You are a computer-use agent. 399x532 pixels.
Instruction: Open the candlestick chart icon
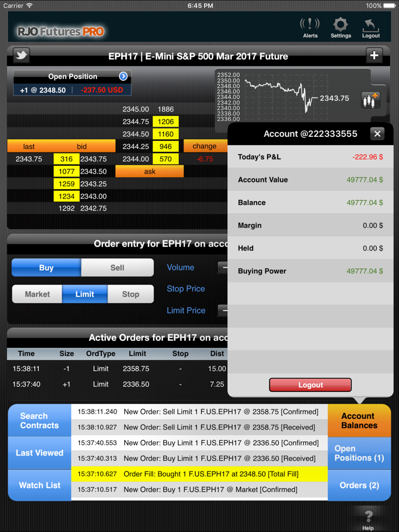pyautogui.click(x=370, y=100)
